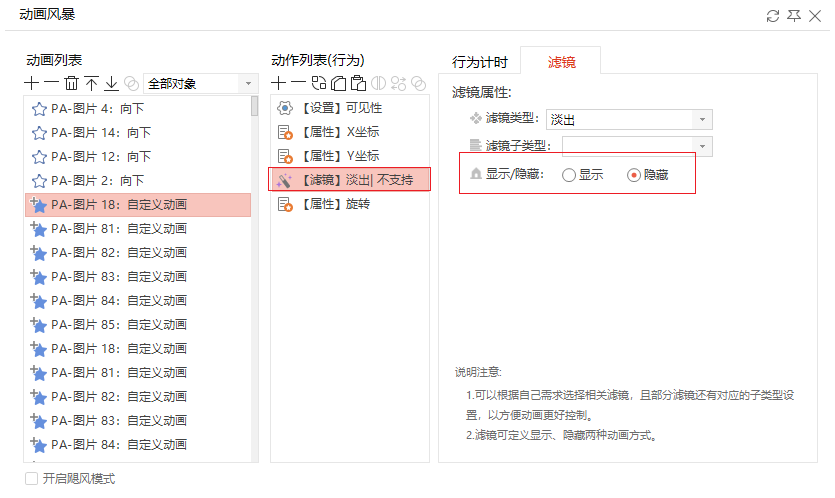Select the 【属性】旋转 action item
Image resolution: width=835 pixels, height=498 pixels.
(x=350, y=204)
